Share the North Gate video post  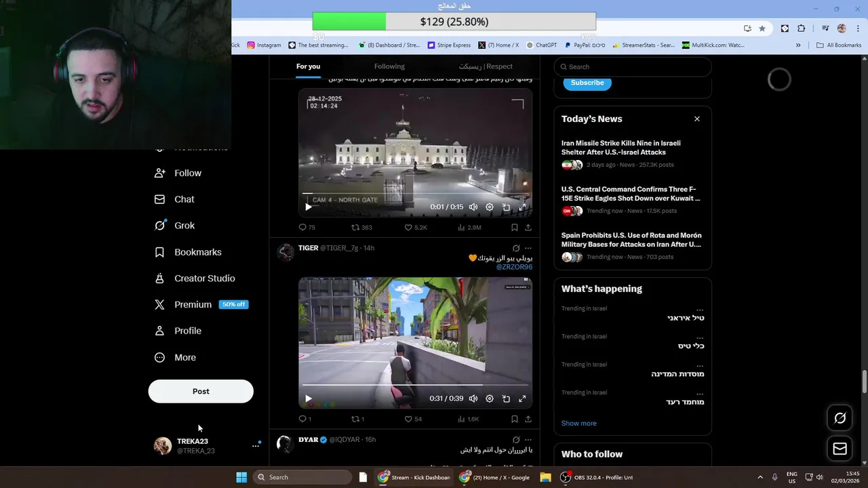click(528, 227)
